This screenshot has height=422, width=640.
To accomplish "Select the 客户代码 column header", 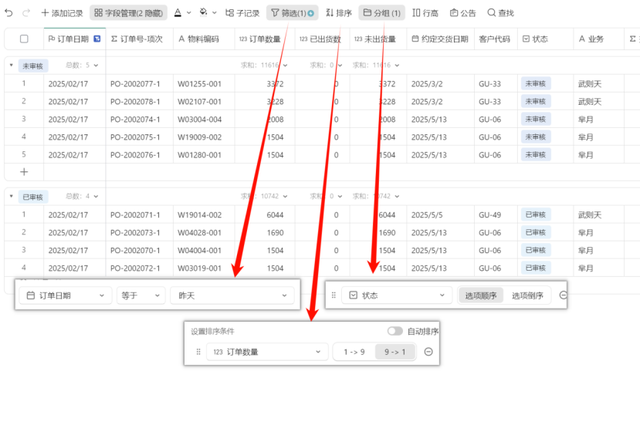I will point(496,39).
